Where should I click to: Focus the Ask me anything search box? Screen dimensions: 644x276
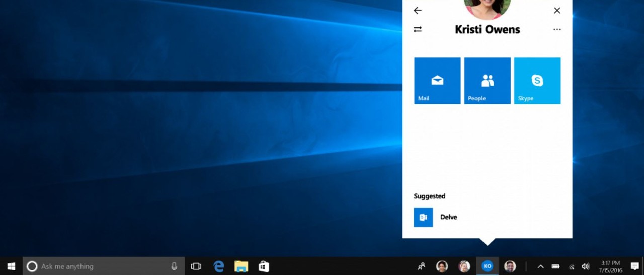(x=104, y=266)
